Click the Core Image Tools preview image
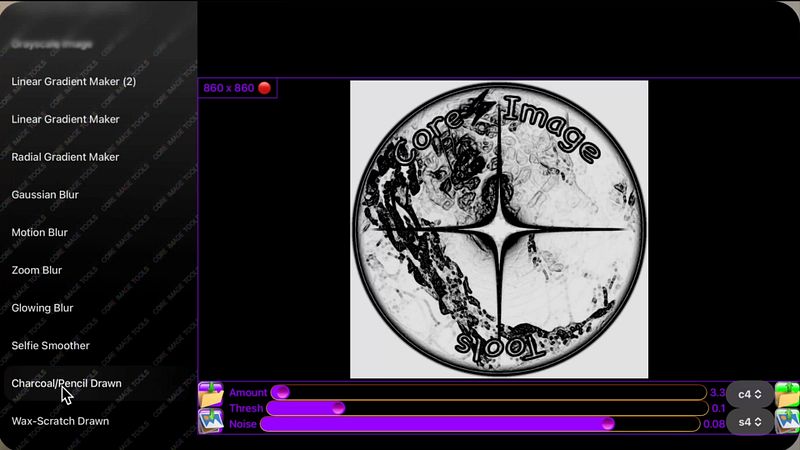This screenshot has width=800, height=450. coord(499,229)
